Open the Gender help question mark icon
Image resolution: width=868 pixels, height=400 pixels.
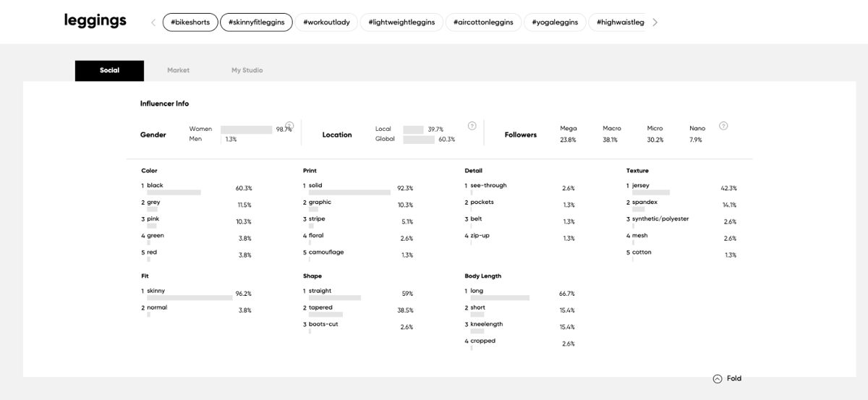pyautogui.click(x=289, y=126)
